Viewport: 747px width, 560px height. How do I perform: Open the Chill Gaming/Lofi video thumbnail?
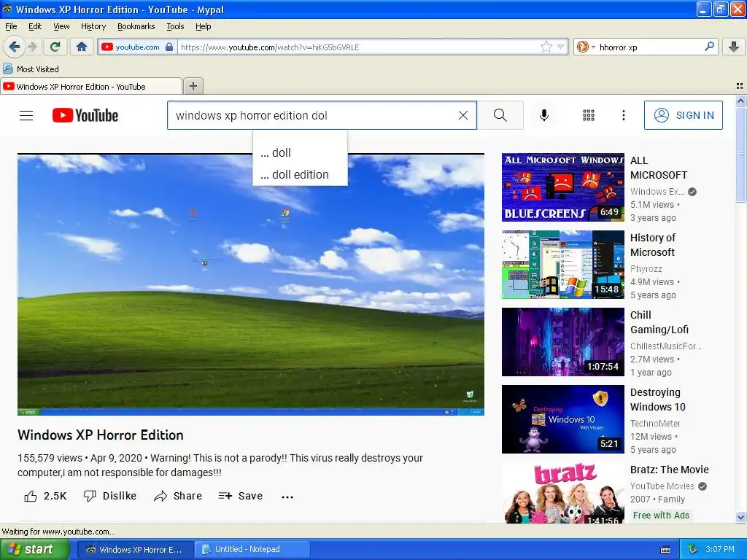coord(562,342)
